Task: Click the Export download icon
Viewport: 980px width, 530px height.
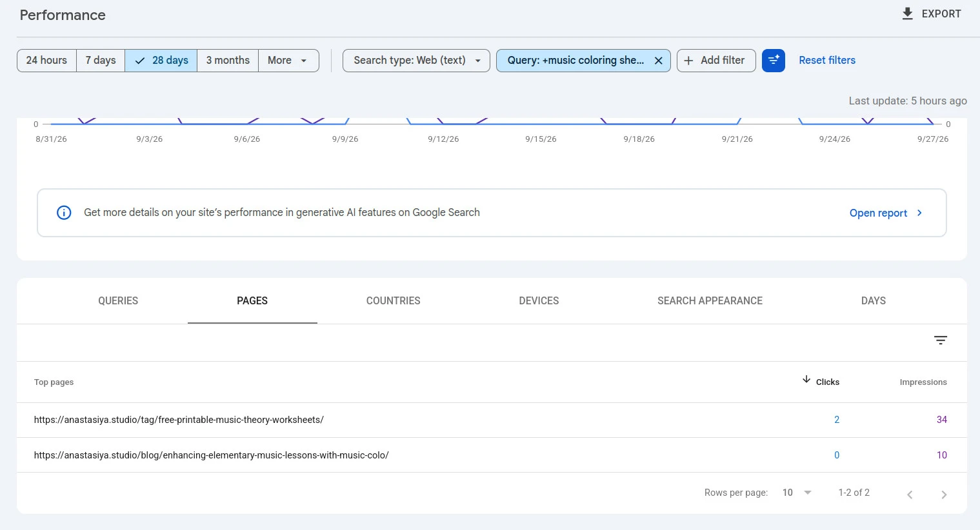Action: pos(907,14)
